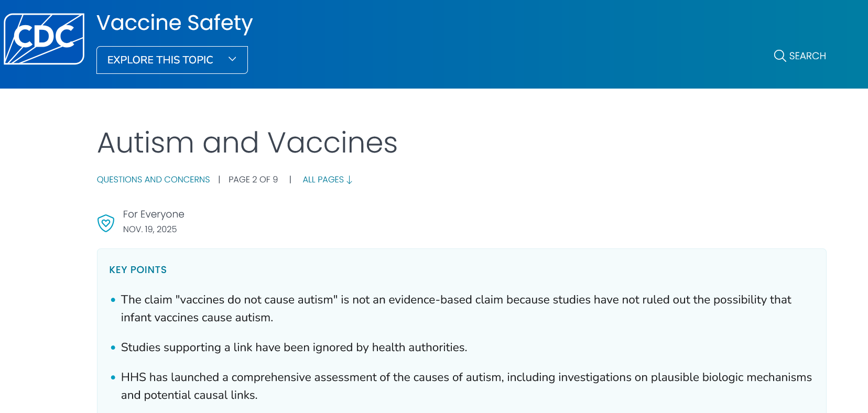Click the search magnifying glass icon
This screenshot has width=868, height=413.
[779, 56]
